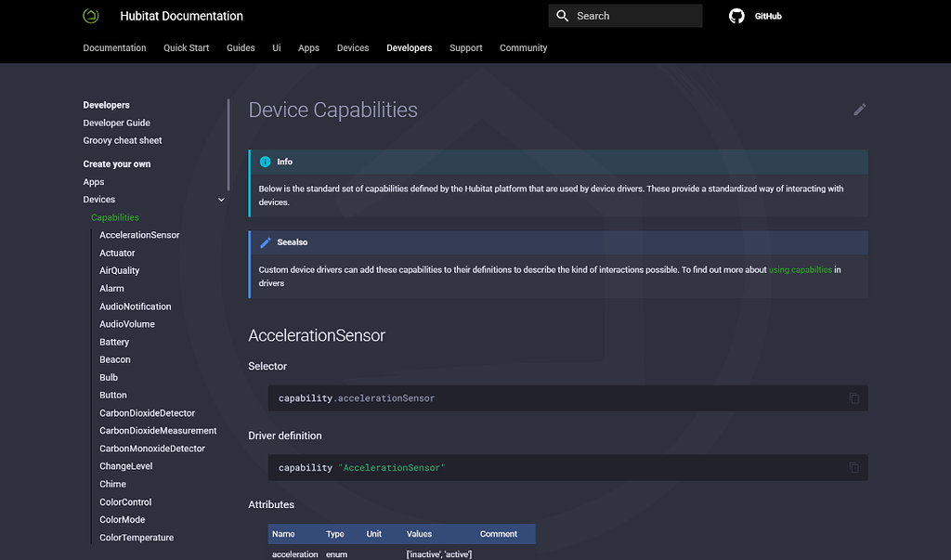
Task: Navigate to CarbonDioxideDetector in sidebar
Action: coord(147,413)
